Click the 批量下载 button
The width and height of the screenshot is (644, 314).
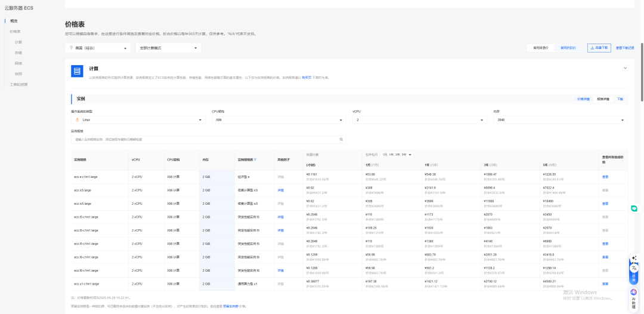pyautogui.click(x=599, y=48)
